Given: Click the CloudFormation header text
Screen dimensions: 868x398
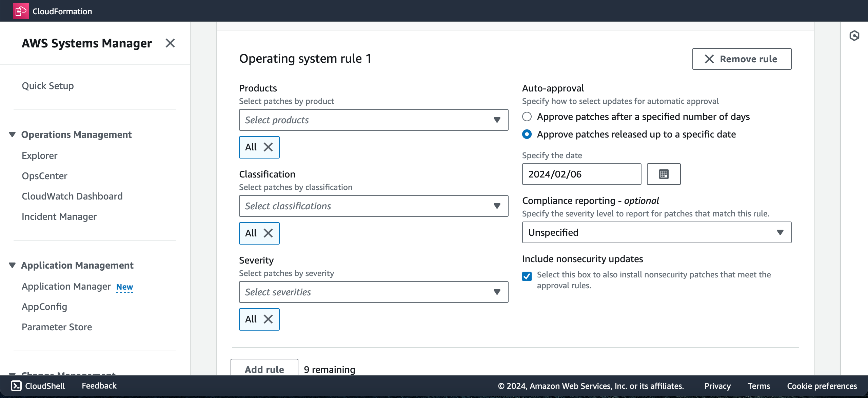Looking at the screenshot, I should [x=62, y=11].
